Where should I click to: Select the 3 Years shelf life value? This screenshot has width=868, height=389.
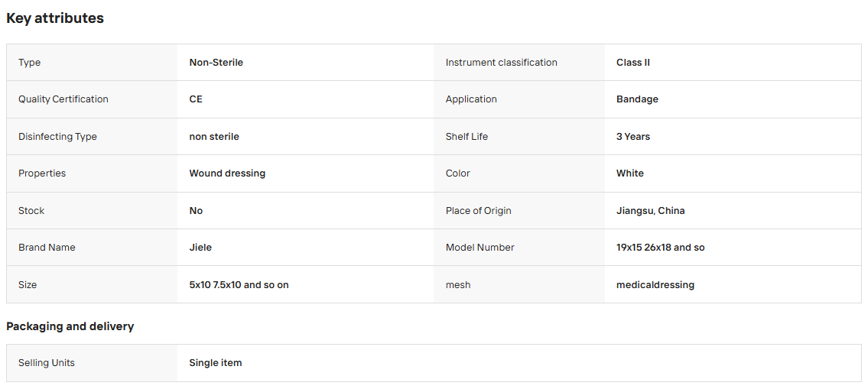pos(632,137)
